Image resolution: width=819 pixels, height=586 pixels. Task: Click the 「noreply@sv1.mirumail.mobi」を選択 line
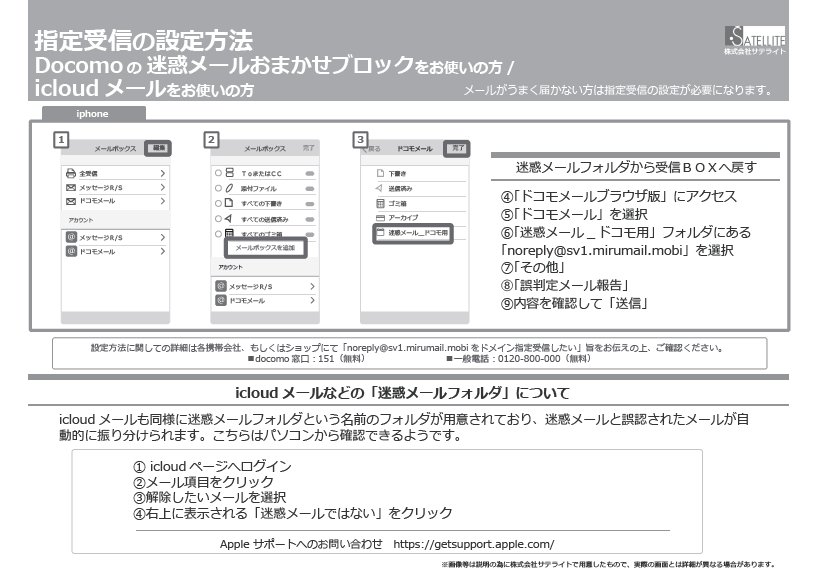click(617, 251)
